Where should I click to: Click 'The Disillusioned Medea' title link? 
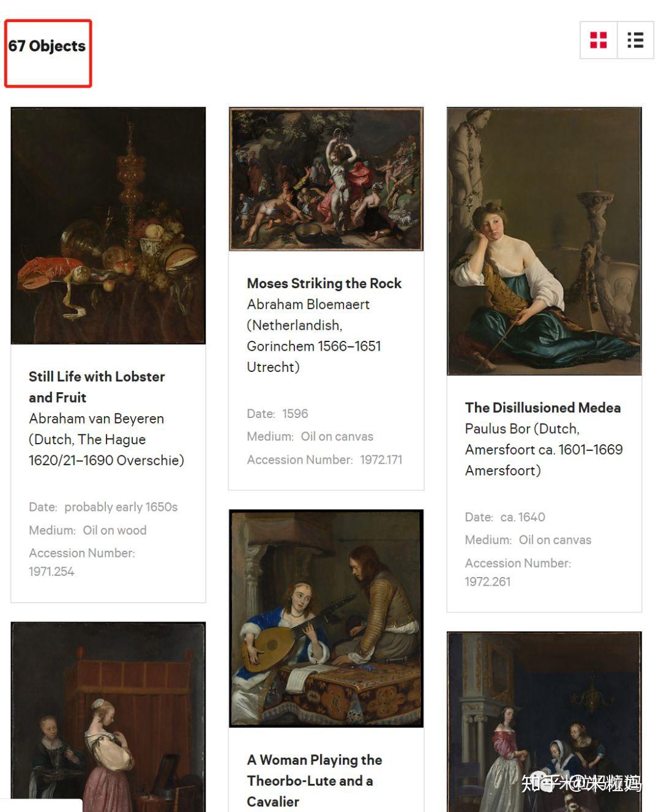pos(543,408)
